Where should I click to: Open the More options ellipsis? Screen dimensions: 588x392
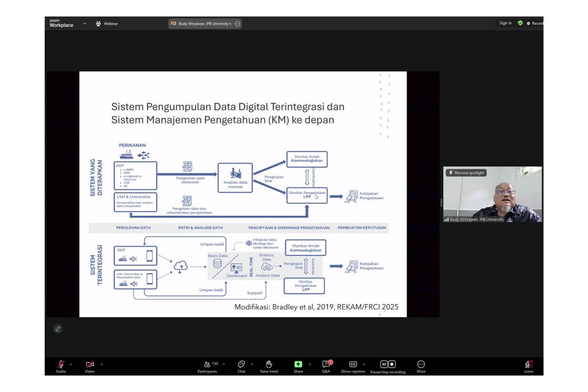pos(421,366)
